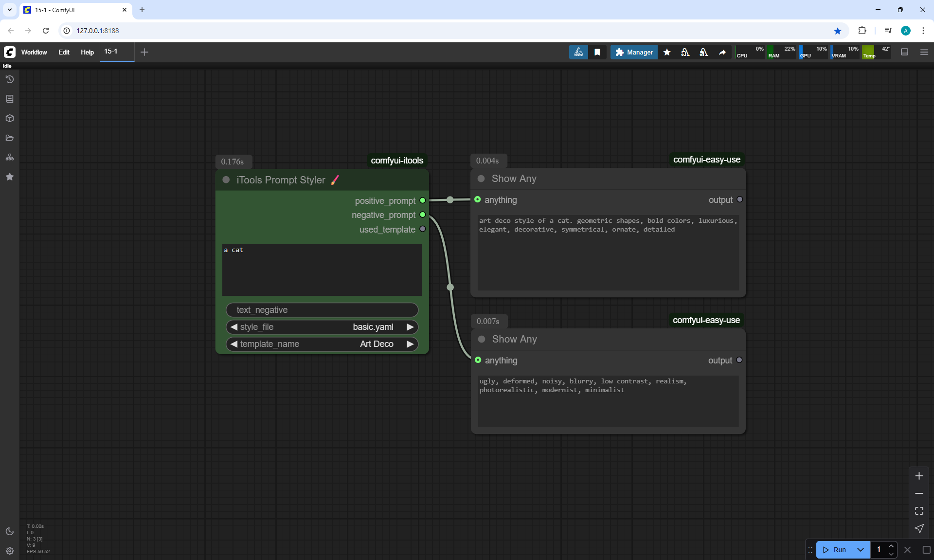Viewport: 934px width, 560px height.
Task: Open the workflows folder sidebar icon
Action: [x=10, y=138]
